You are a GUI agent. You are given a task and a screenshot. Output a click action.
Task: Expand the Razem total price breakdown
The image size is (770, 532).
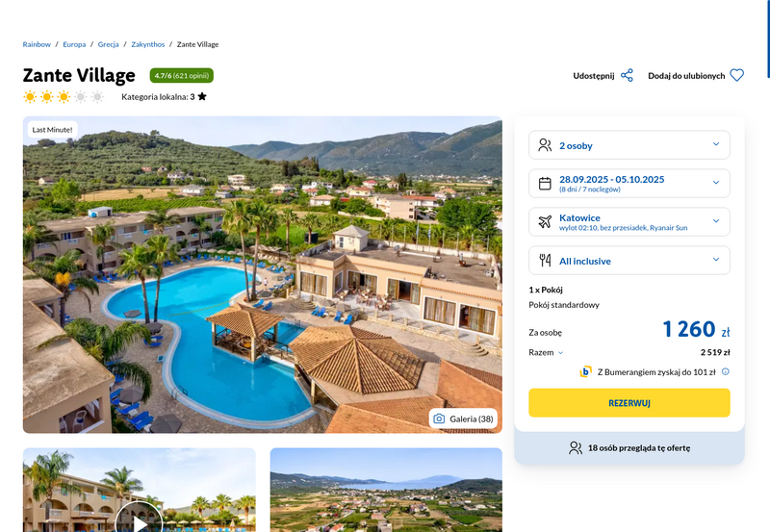pyautogui.click(x=546, y=352)
